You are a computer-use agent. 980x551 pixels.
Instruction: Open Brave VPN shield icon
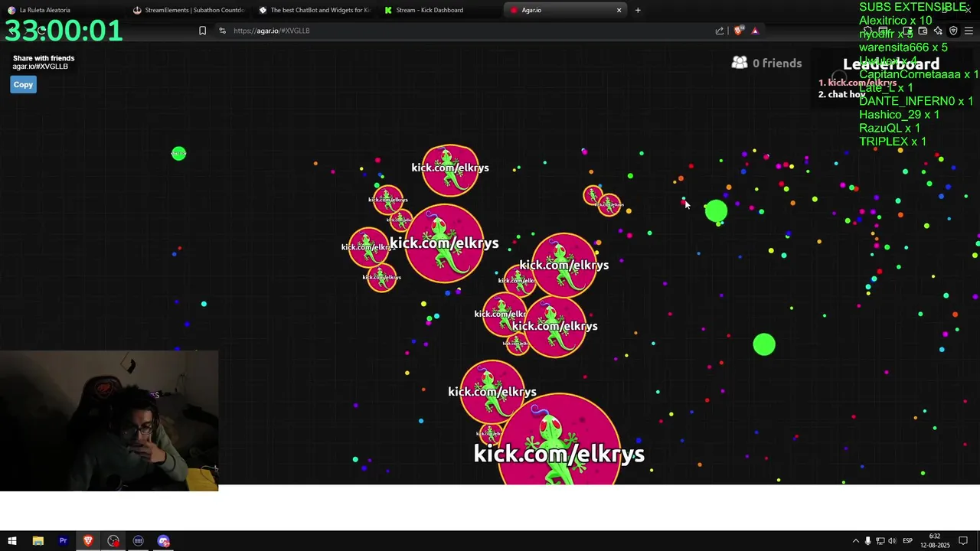(953, 31)
